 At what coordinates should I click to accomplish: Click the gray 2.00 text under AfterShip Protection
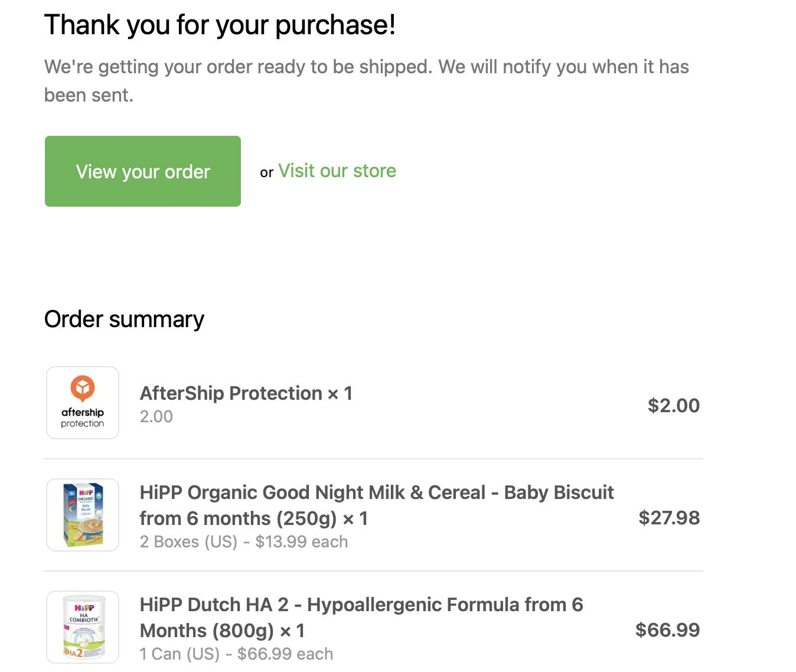(x=156, y=417)
